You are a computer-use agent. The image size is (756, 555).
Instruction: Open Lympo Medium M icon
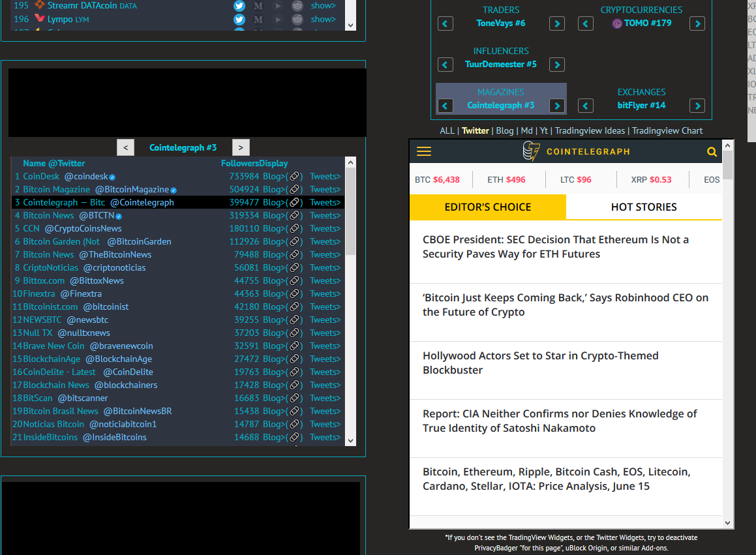click(258, 20)
